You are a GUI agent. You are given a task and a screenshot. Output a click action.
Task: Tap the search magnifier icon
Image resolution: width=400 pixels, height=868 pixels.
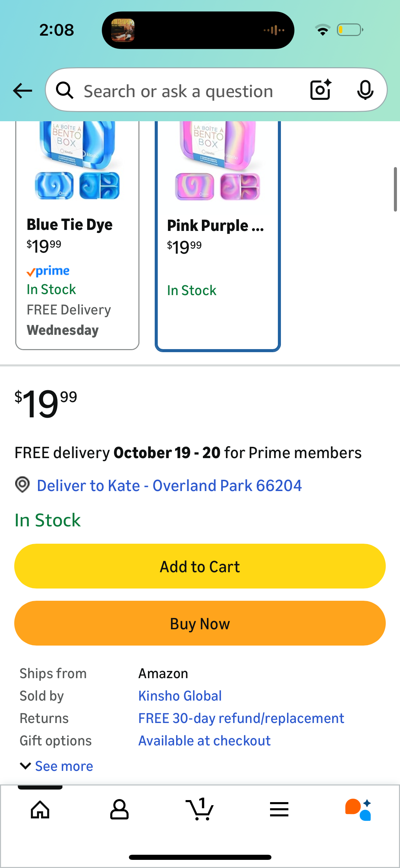[x=64, y=91]
